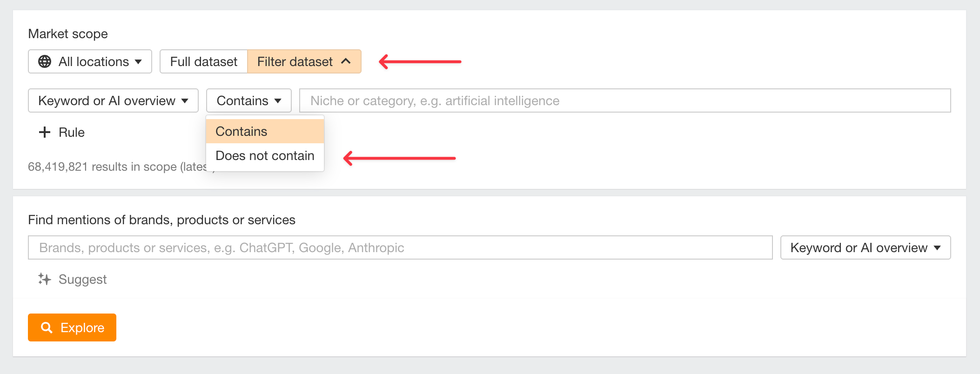Open the mentions Keyword or AI overview dropdown

[x=866, y=247]
